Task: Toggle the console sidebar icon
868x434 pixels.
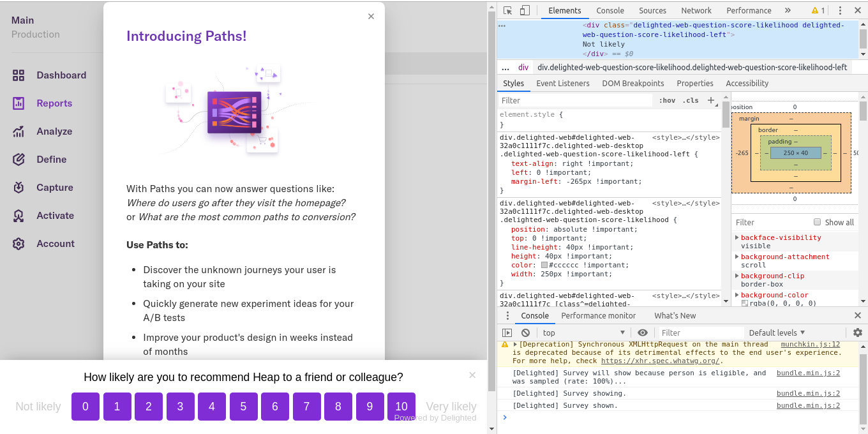Action: point(507,333)
